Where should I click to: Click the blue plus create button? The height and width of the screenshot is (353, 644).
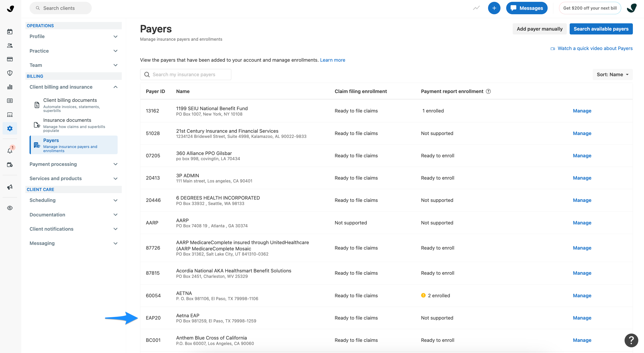(x=494, y=8)
